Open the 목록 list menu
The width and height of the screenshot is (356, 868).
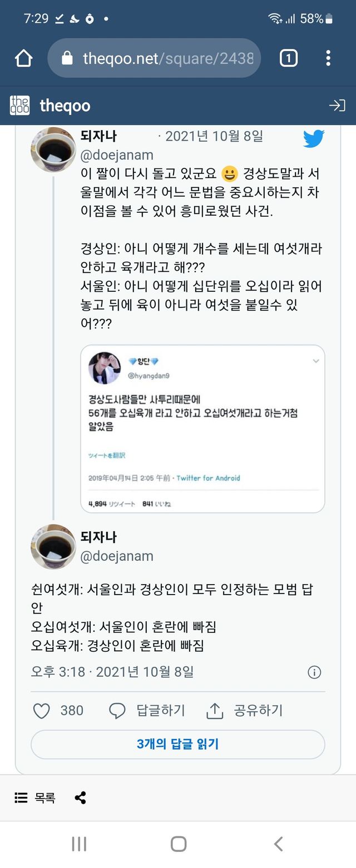35,798
